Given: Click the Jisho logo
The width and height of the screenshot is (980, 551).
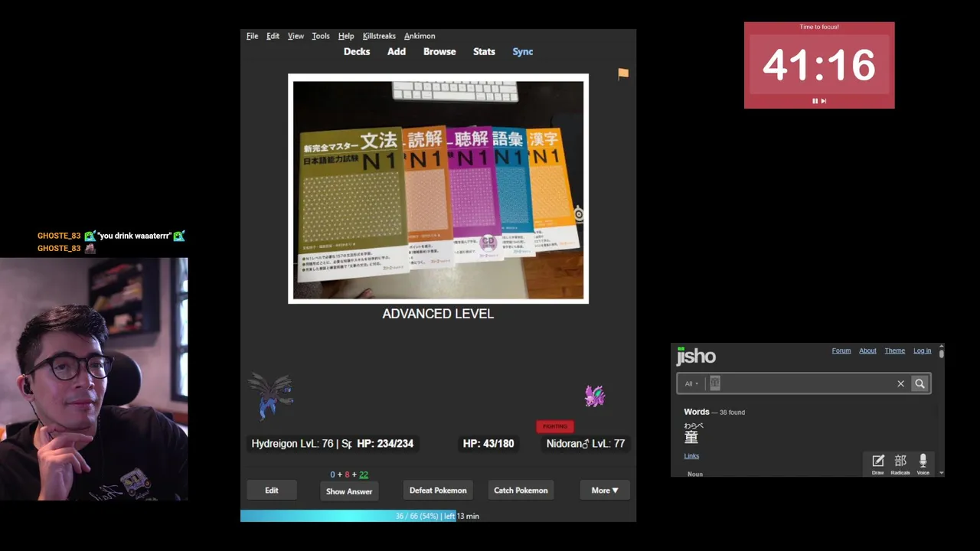Looking at the screenshot, I should (696, 356).
